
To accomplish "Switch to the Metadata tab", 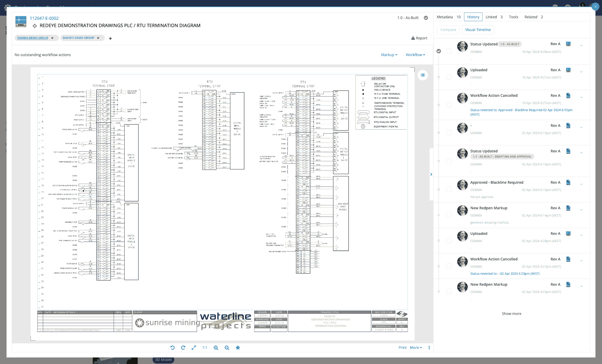I will point(445,17).
